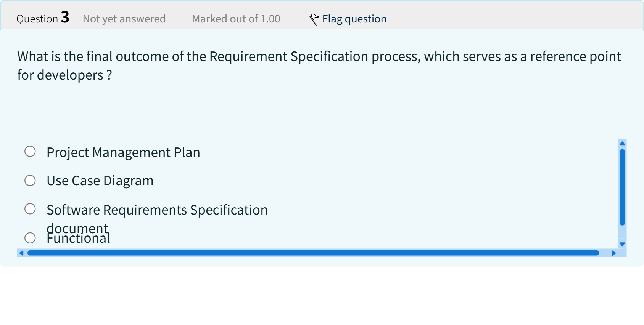
Task: Click the Flag question link text
Action: [354, 19]
